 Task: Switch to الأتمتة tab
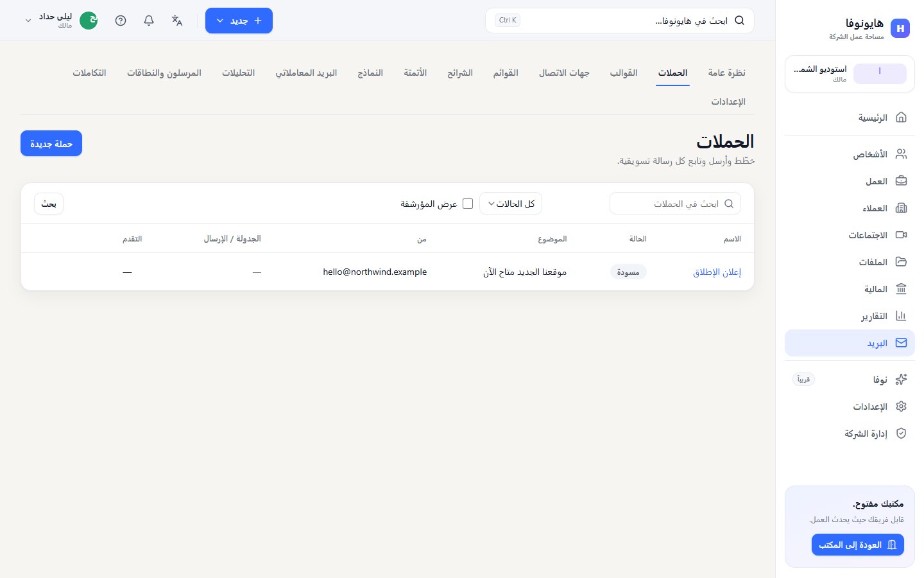point(415,73)
